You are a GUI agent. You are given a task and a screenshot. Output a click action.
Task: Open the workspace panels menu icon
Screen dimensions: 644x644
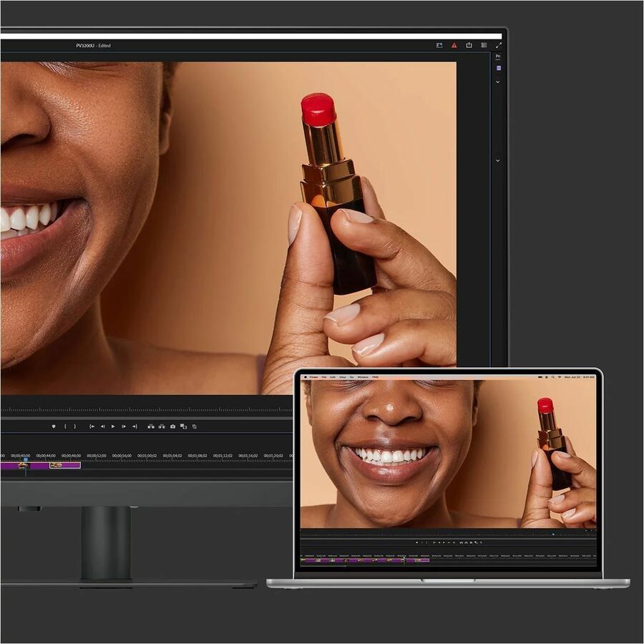[x=484, y=45]
